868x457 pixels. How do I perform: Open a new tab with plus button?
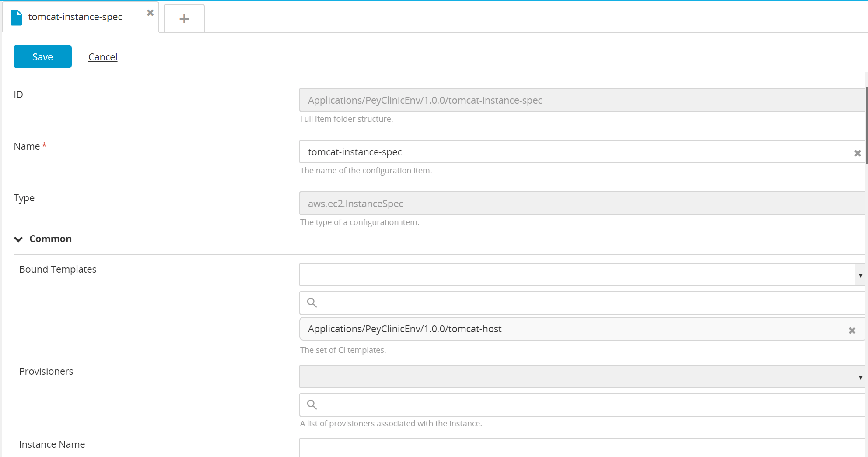(184, 18)
